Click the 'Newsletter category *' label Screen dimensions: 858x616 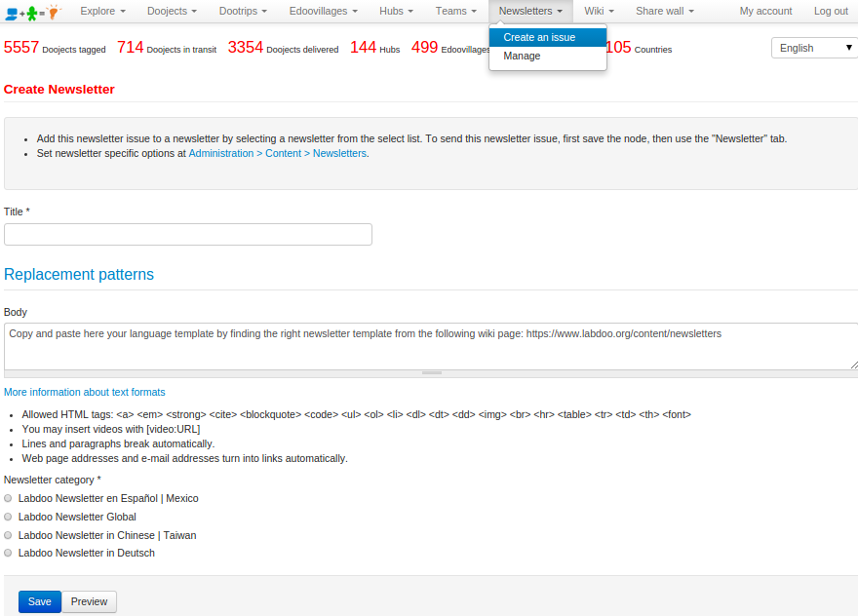(53, 480)
